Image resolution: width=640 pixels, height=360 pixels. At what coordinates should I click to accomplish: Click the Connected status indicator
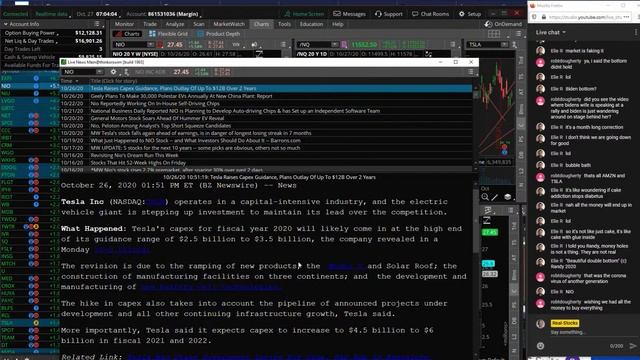[x=15, y=14]
